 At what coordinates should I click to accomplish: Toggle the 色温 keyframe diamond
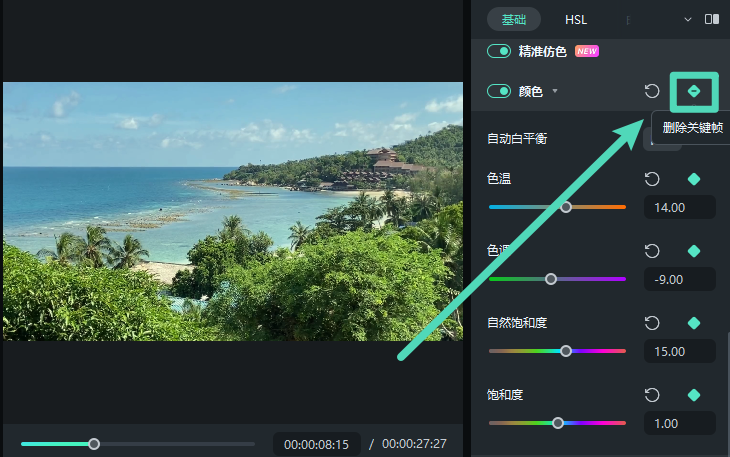coord(694,179)
